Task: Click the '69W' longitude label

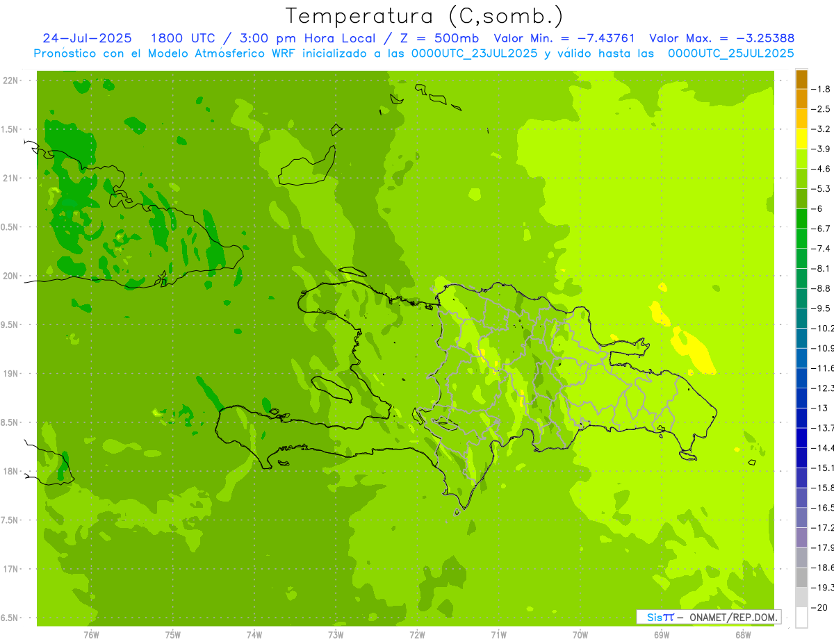Action: click(662, 635)
